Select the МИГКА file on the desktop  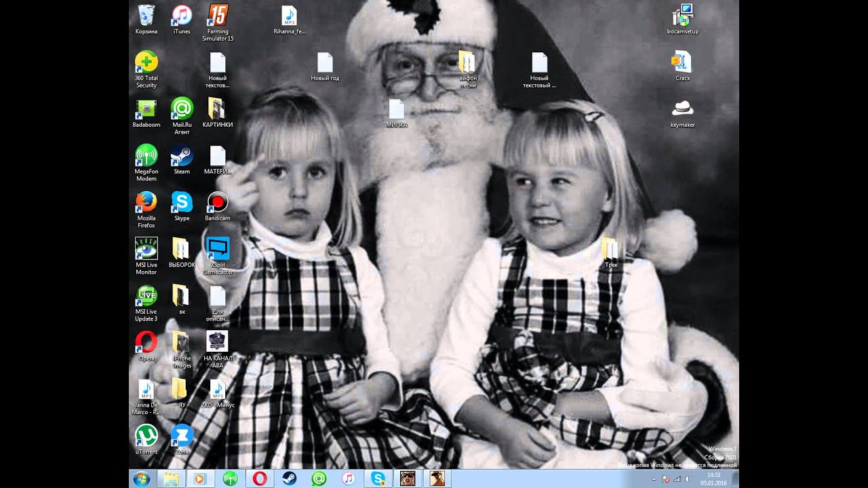pos(397,113)
